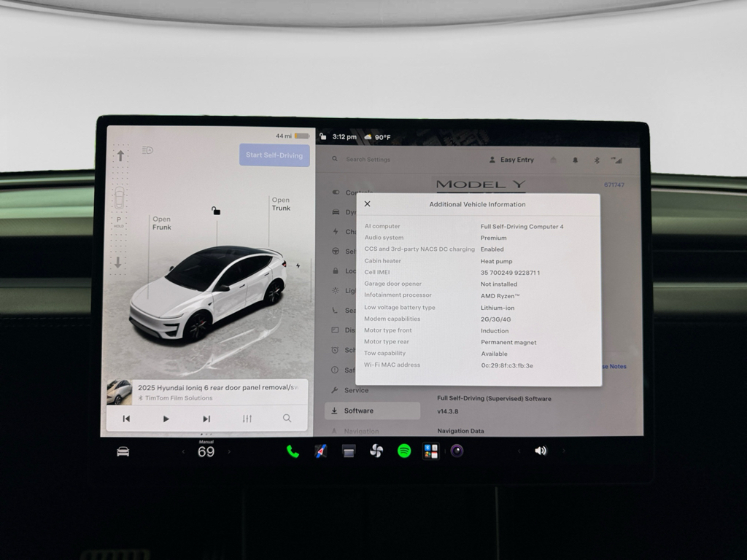The image size is (747, 560).
Task: Tap the Wi-Fi MAC address value
Action: click(507, 366)
